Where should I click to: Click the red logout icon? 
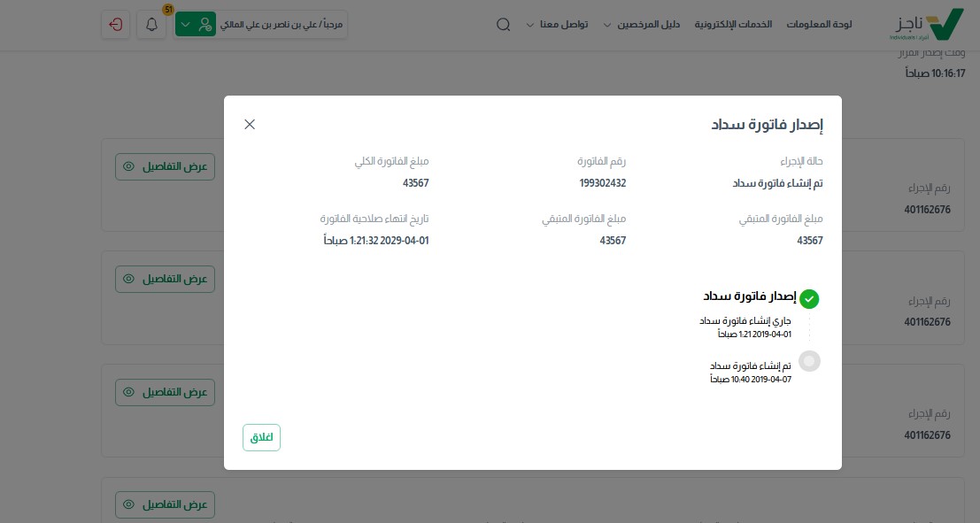(x=115, y=25)
